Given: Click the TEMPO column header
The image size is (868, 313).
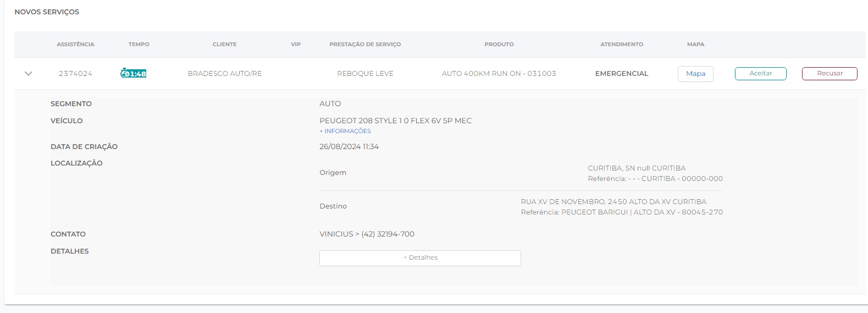Looking at the screenshot, I should (x=139, y=45).
